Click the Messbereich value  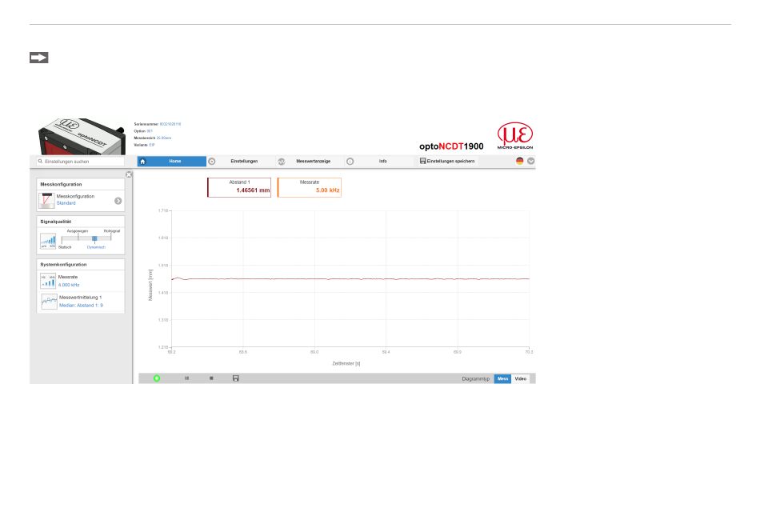coord(164,138)
